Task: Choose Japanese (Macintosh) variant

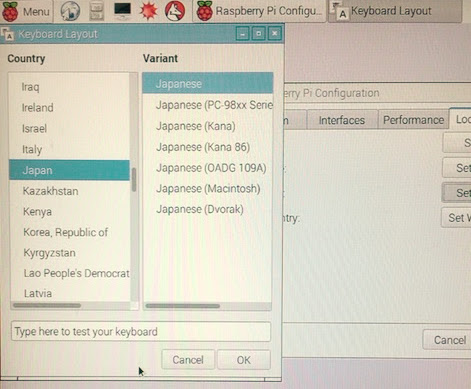Action: tap(208, 189)
